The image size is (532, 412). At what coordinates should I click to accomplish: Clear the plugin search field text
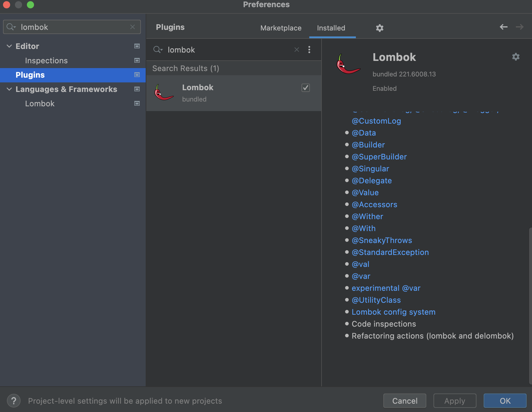click(x=297, y=50)
